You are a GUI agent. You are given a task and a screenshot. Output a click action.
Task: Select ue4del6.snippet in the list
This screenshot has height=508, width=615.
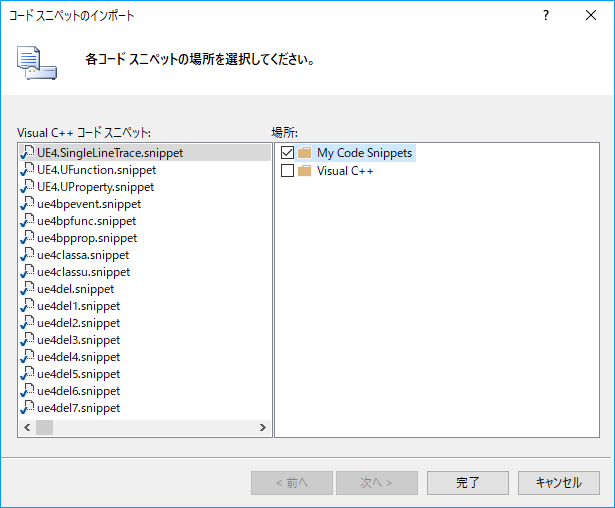click(x=78, y=391)
